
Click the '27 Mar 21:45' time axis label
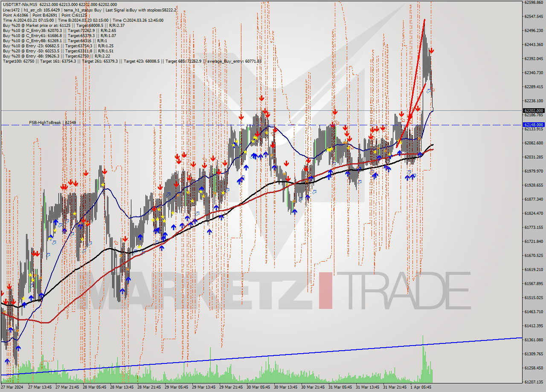click(67, 388)
